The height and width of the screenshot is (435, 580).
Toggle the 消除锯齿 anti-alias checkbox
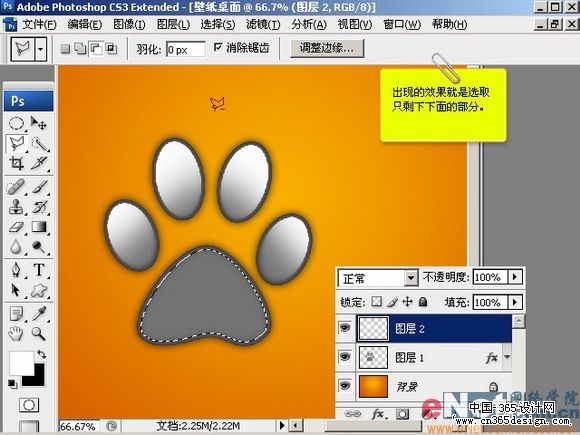pyautogui.click(x=218, y=47)
